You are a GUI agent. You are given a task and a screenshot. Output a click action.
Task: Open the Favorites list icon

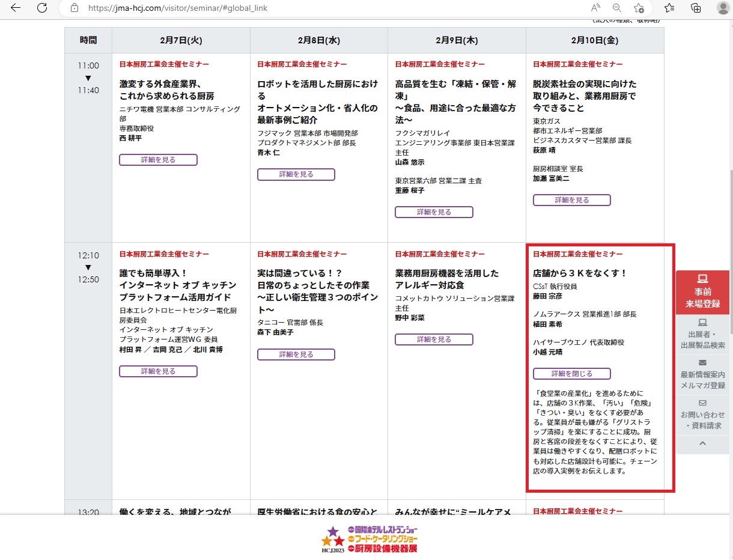669,8
